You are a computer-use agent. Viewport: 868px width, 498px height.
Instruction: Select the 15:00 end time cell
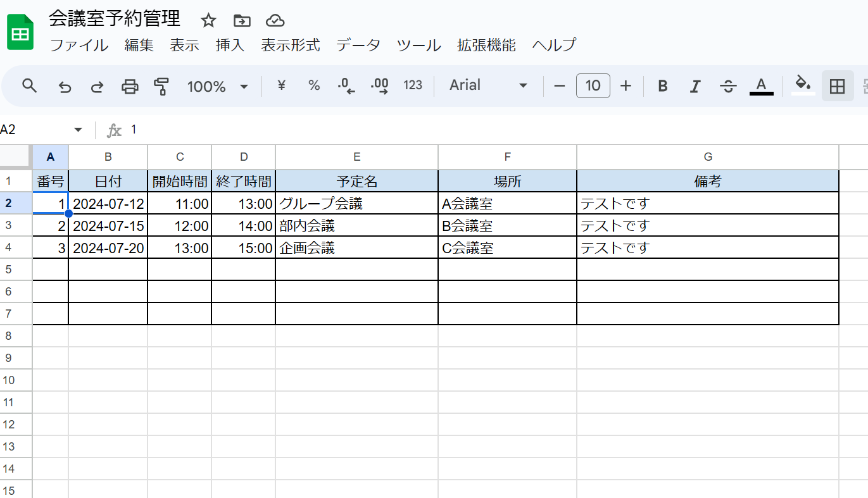[x=244, y=247]
